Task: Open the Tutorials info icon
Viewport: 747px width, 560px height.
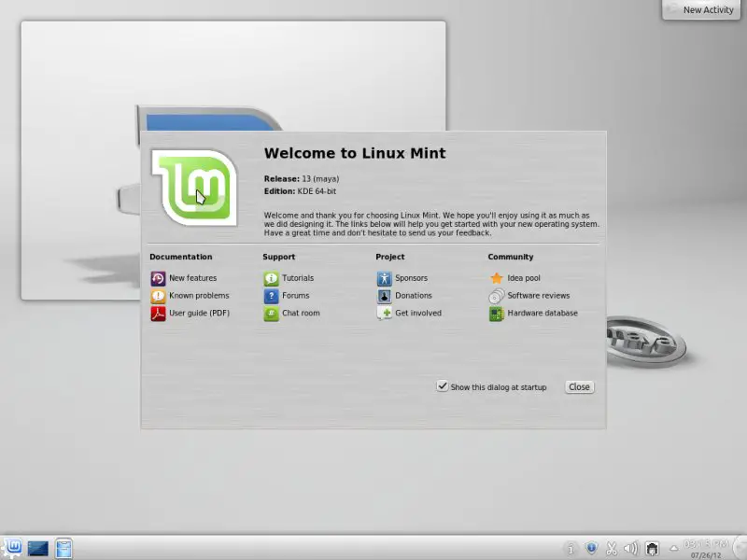Action: tap(271, 278)
